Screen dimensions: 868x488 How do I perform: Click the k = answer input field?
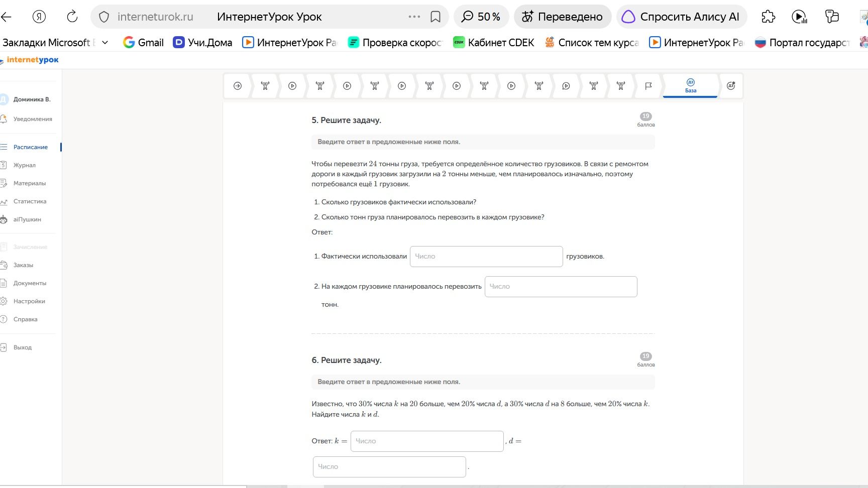(427, 441)
